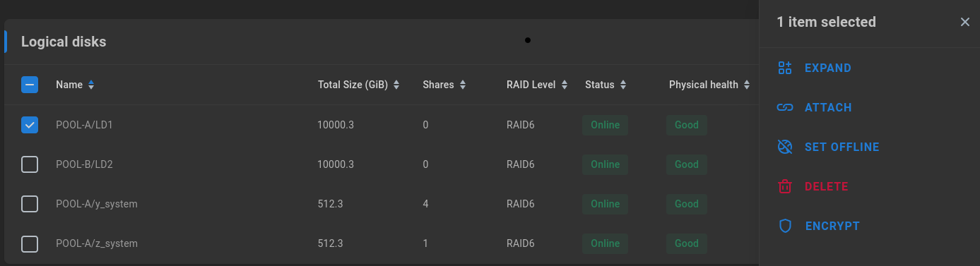
Task: Click RAID6 in the POOL-B/LD2 row
Action: tap(520, 164)
